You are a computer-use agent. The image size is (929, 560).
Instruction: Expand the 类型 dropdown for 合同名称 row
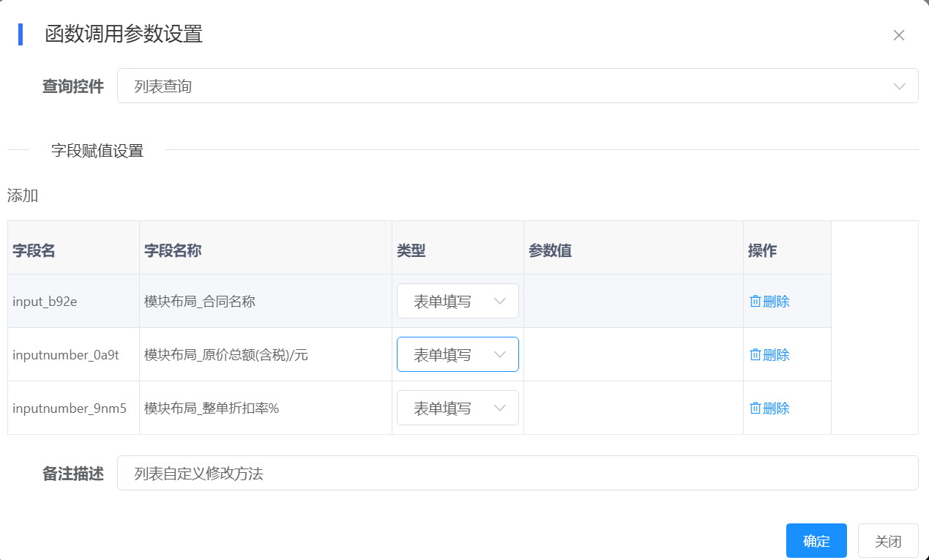pos(458,301)
